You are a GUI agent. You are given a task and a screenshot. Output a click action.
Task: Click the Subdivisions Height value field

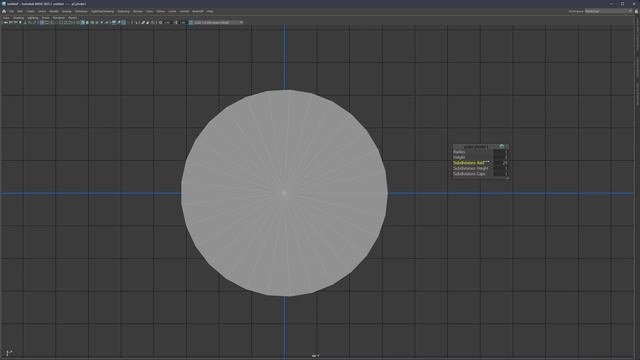(501, 168)
